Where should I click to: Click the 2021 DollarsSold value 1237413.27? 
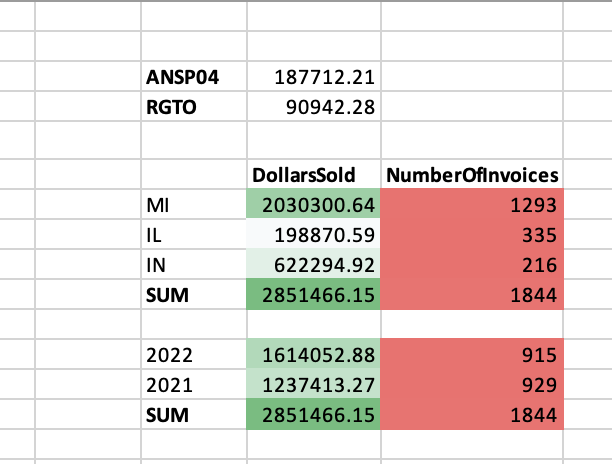pyautogui.click(x=314, y=385)
